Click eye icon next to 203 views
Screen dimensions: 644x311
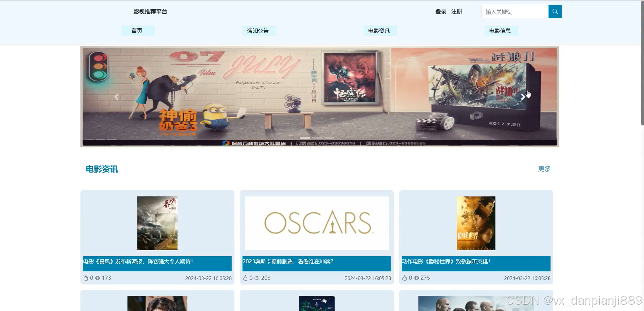[x=257, y=278]
